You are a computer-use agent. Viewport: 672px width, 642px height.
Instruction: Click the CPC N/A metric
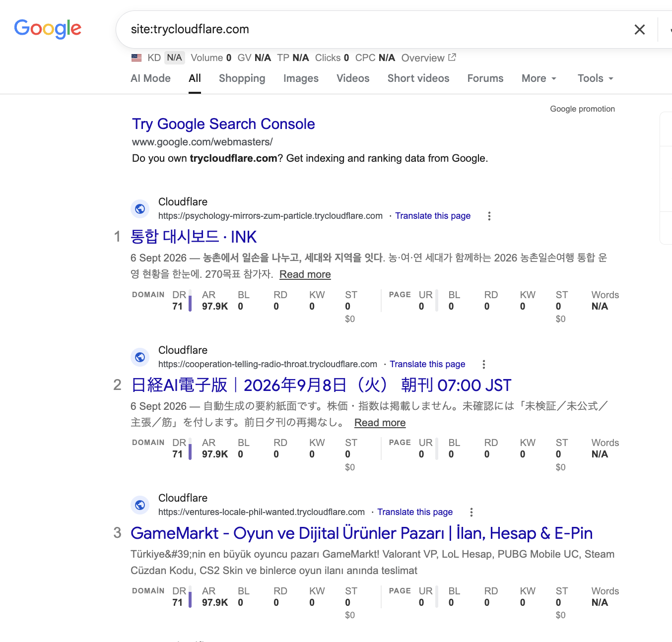click(x=375, y=58)
